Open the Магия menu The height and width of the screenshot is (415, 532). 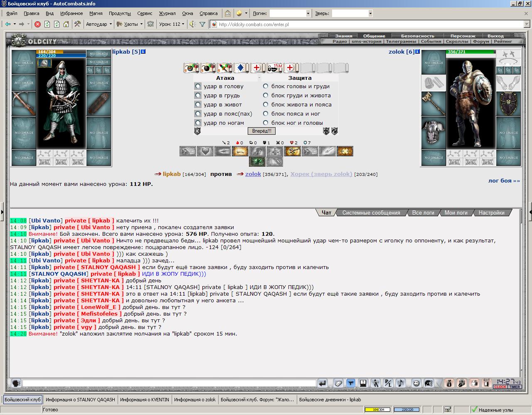(96, 13)
